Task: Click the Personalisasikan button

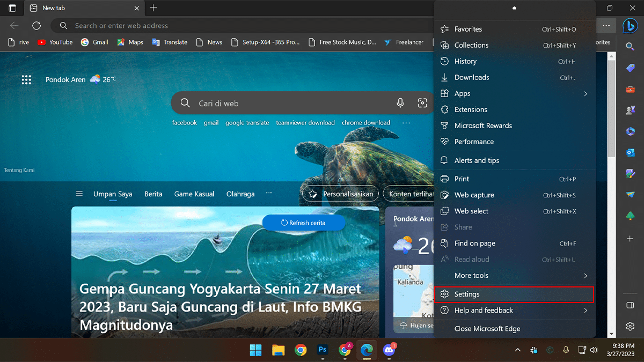Action: (x=341, y=194)
